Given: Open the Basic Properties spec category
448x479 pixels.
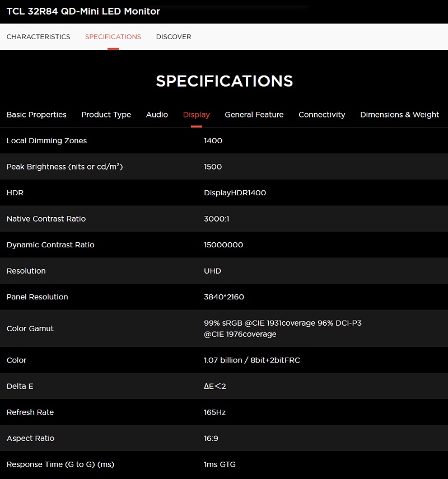Looking at the screenshot, I should click(36, 115).
